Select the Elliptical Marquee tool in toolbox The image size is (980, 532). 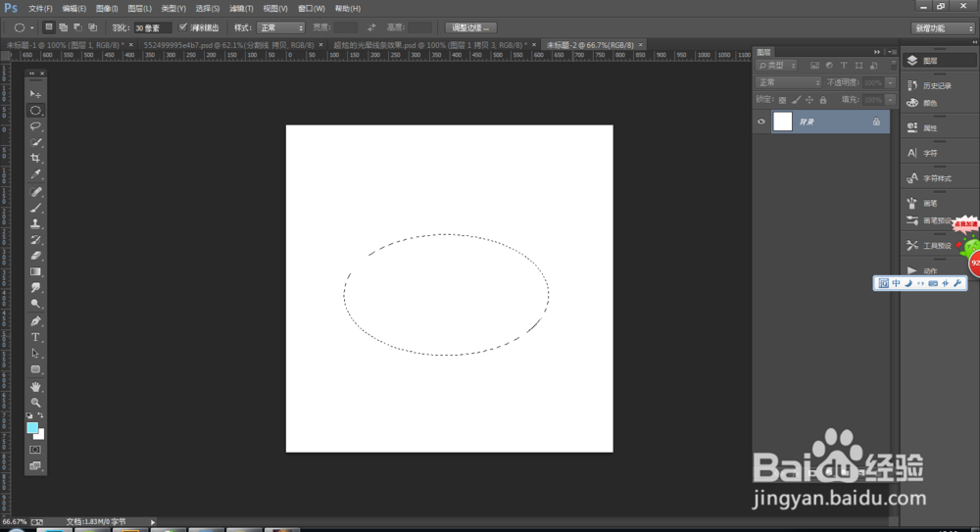pyautogui.click(x=35, y=111)
